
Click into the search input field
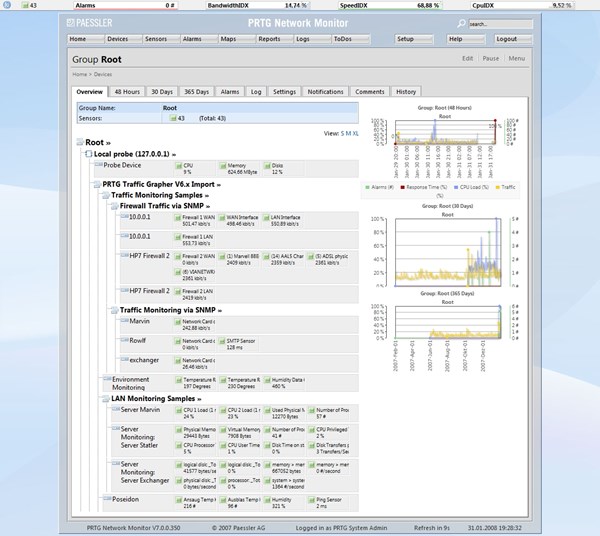pyautogui.click(x=498, y=23)
